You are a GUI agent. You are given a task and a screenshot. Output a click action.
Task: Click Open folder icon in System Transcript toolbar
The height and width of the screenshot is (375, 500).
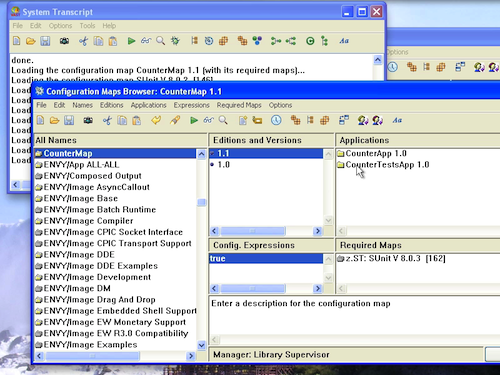31,41
